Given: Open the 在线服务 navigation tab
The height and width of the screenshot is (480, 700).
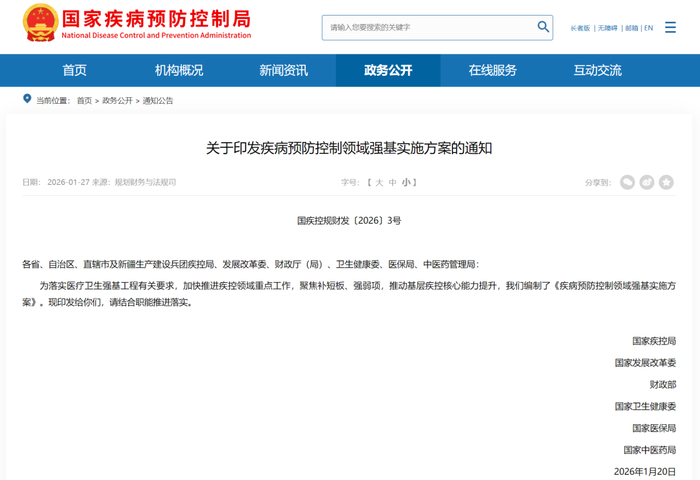Looking at the screenshot, I should pos(492,70).
